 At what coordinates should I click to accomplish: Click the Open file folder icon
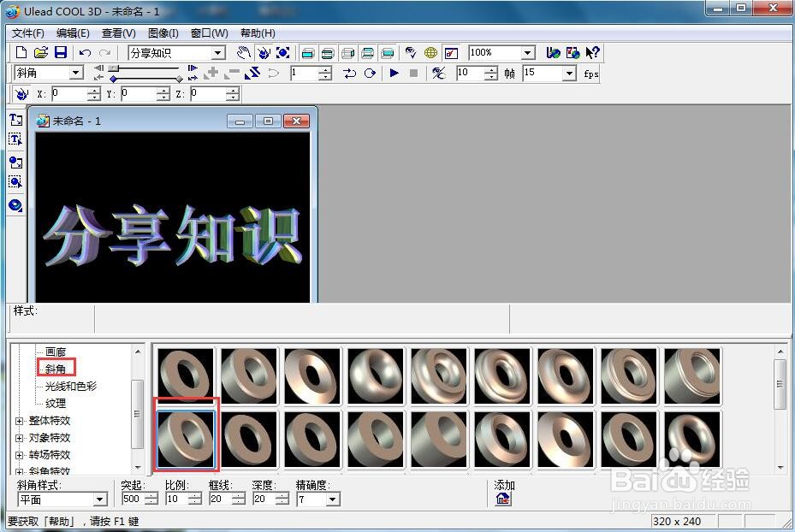(x=40, y=53)
